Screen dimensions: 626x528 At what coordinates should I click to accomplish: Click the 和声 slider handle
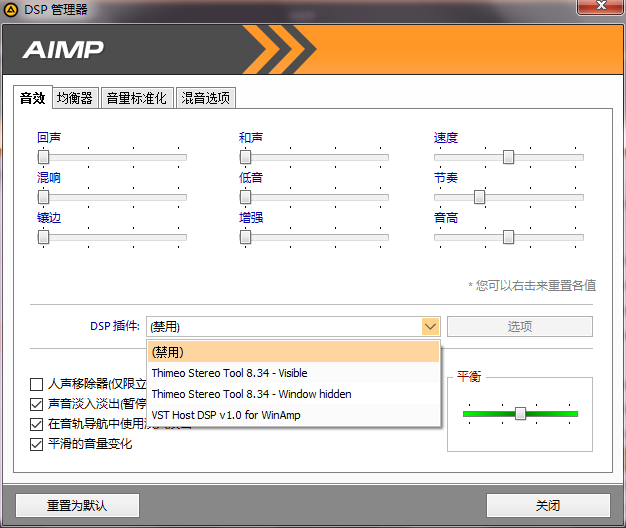(x=245, y=157)
